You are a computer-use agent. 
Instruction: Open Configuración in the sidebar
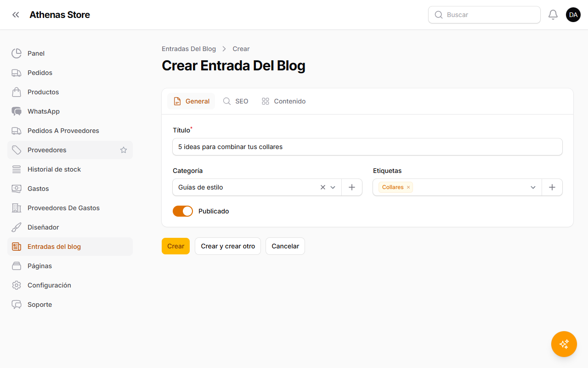tap(70, 285)
